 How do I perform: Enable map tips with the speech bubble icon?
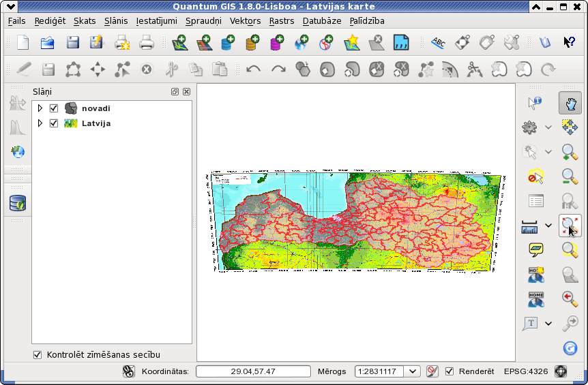click(536, 249)
